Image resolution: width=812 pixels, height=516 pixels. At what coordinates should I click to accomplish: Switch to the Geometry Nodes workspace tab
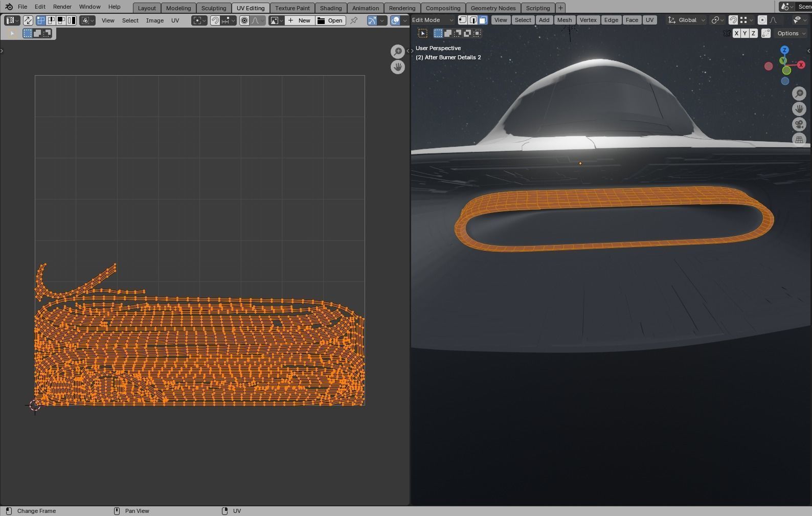493,8
